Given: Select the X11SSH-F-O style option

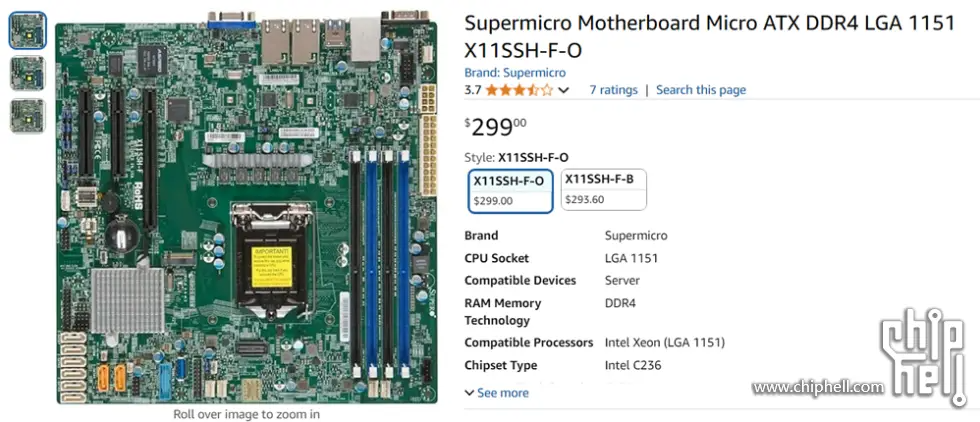Looking at the screenshot, I should coord(510,190).
